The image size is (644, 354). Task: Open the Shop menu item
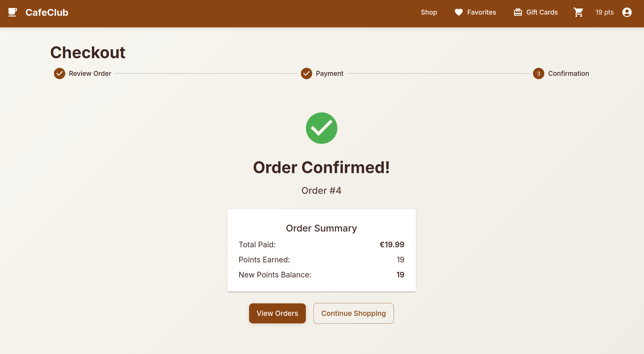pyautogui.click(x=429, y=12)
